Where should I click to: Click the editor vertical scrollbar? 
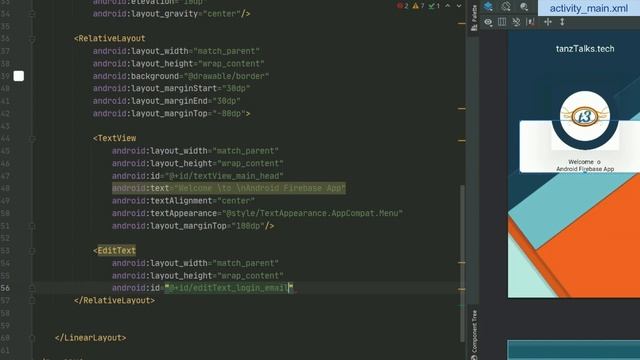pos(462,263)
